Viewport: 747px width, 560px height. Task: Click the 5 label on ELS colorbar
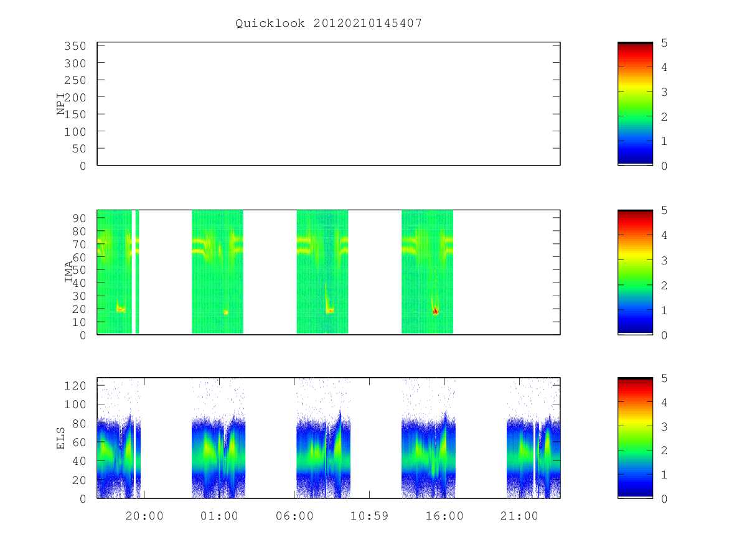[664, 378]
